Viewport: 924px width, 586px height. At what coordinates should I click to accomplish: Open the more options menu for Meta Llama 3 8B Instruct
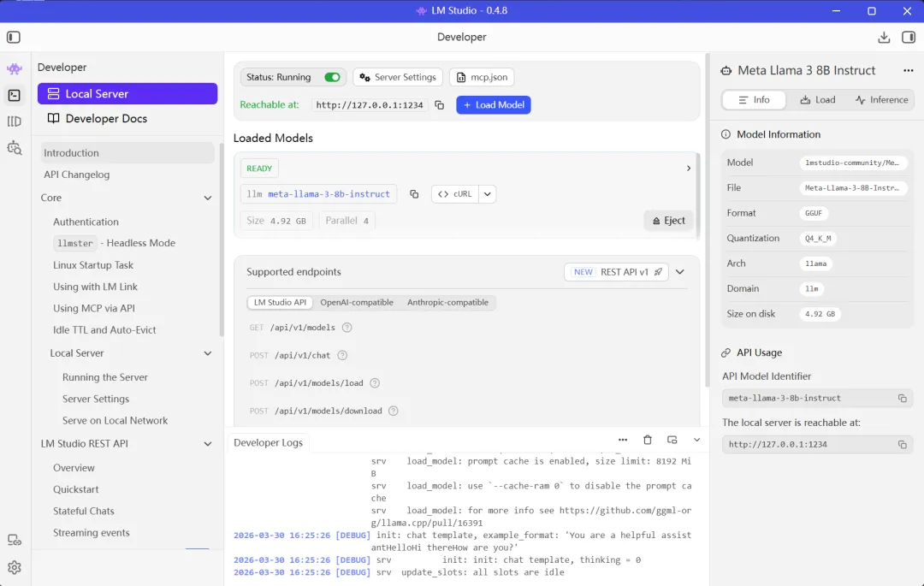(908, 71)
